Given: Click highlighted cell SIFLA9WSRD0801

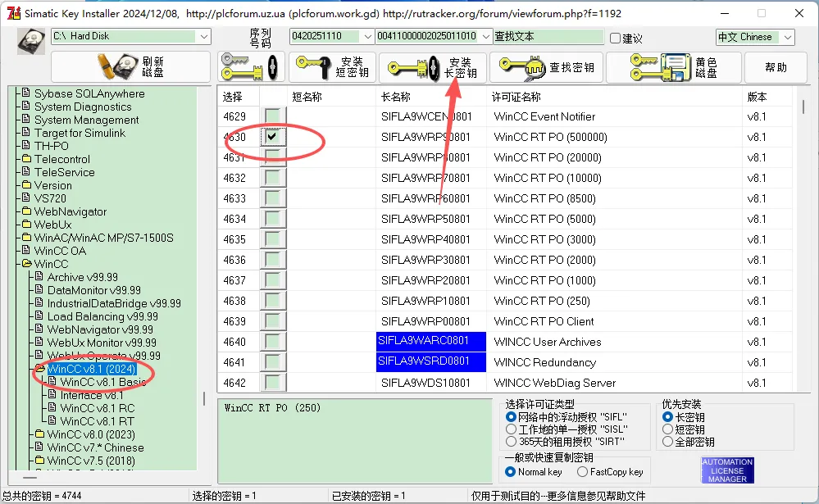Looking at the screenshot, I should [x=431, y=362].
